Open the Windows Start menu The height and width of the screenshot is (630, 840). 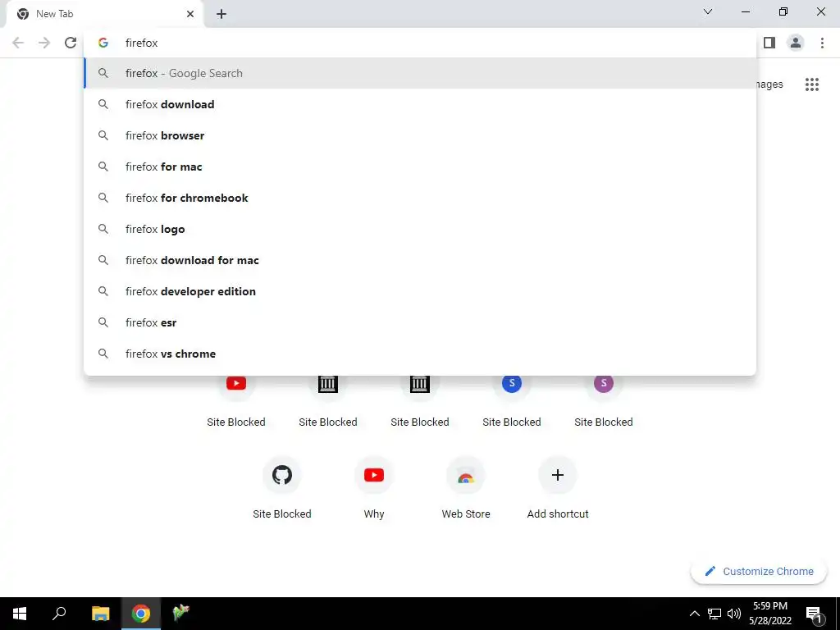[20, 614]
